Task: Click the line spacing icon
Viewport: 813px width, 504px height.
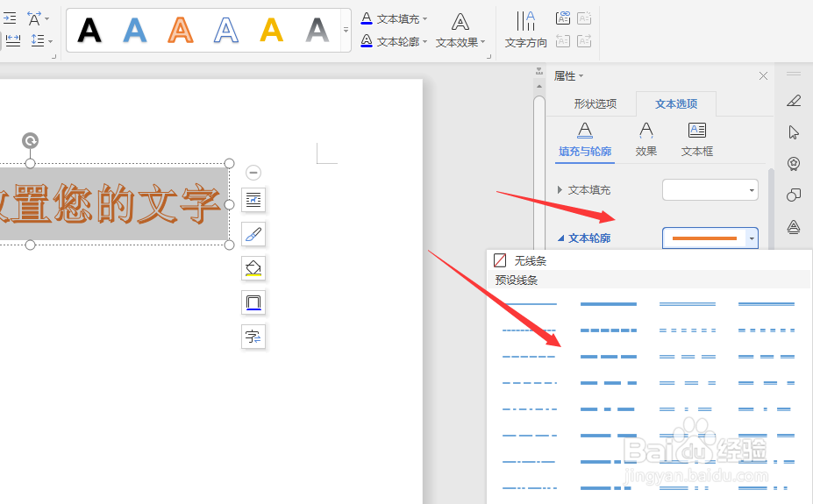Action: tap(38, 40)
